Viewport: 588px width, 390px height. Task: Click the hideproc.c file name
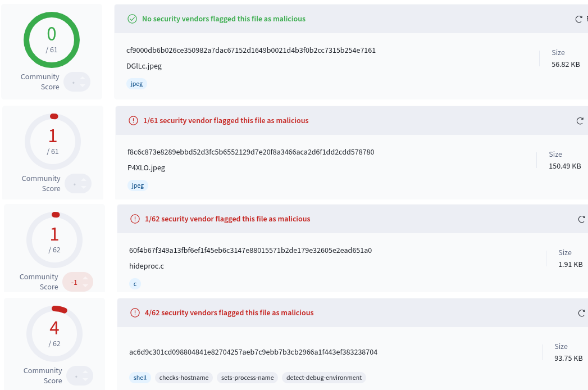147,266
